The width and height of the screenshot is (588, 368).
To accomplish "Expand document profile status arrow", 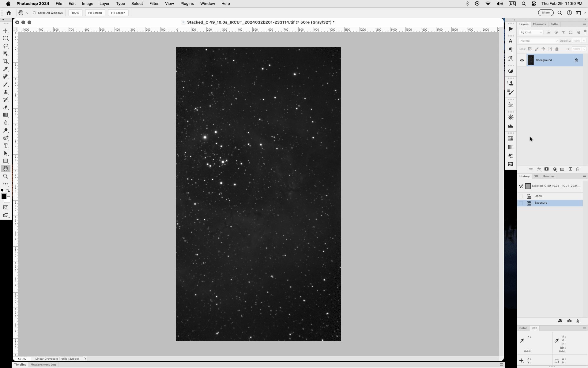I will coord(85,358).
